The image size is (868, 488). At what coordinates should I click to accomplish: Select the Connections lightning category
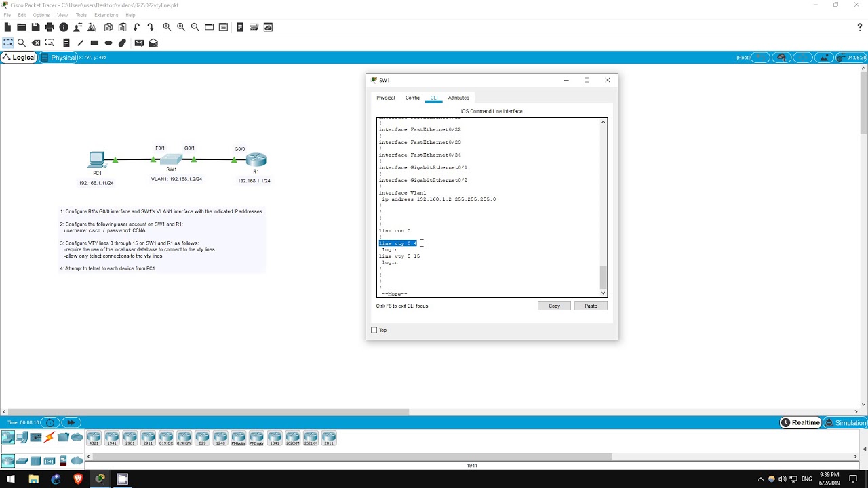(50, 437)
